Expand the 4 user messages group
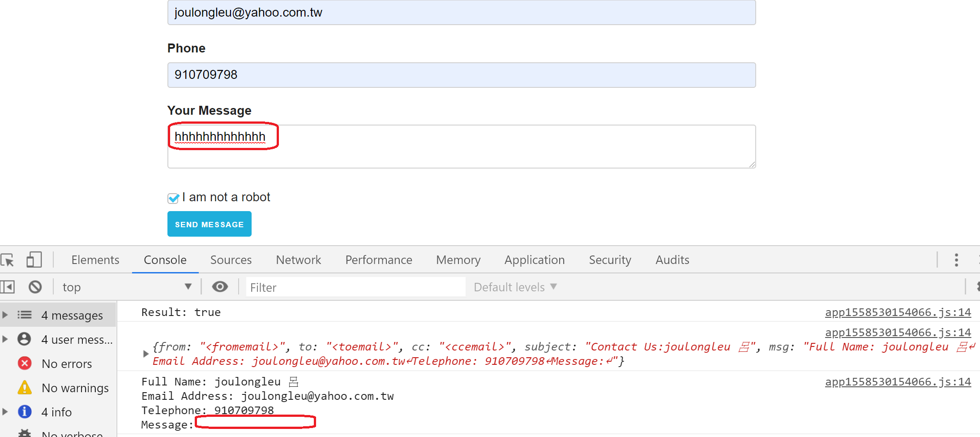Image resolution: width=980 pixels, height=437 pixels. (5, 339)
